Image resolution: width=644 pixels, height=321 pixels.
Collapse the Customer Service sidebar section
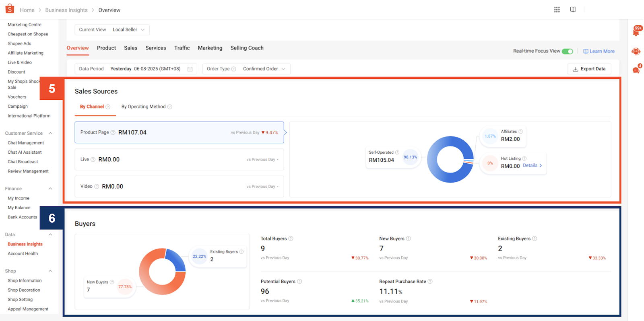point(50,133)
